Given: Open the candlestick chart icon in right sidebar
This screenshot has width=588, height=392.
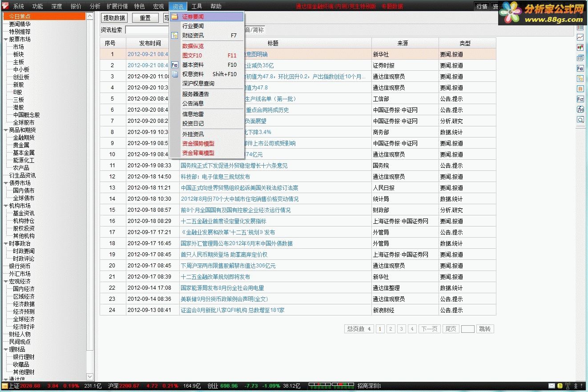Looking at the screenshot, I should pyautogui.click(x=580, y=48).
